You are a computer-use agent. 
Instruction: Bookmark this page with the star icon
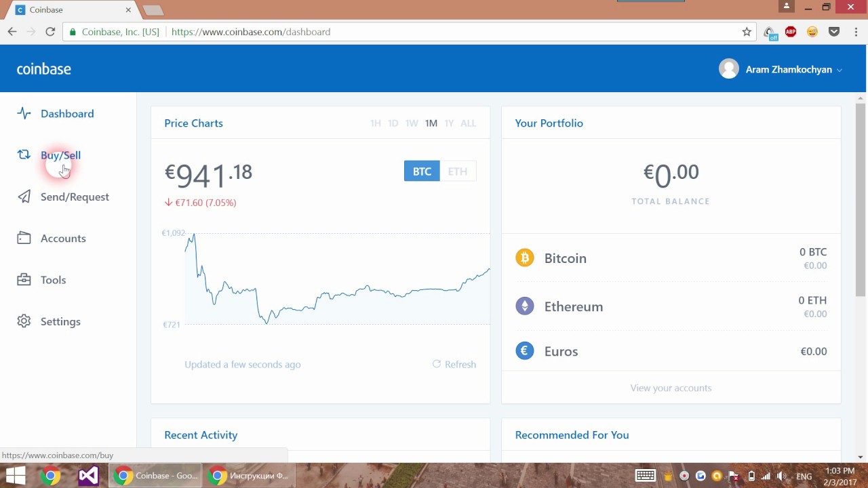click(x=747, y=32)
